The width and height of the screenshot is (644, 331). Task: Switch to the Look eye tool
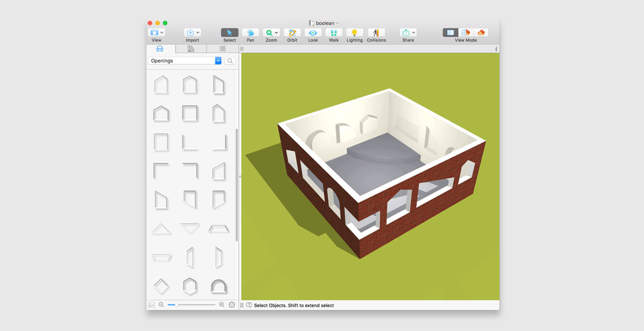click(x=313, y=33)
